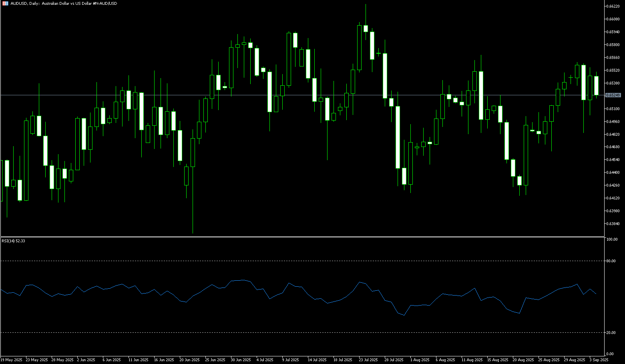
Task: Click the chart icon beside the AUDUSD title
Action: [5, 3]
